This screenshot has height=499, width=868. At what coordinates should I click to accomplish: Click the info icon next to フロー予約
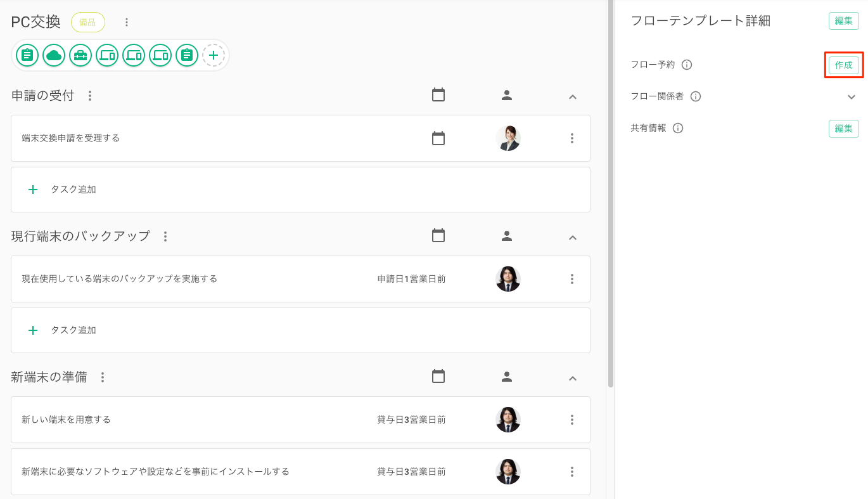(x=687, y=65)
